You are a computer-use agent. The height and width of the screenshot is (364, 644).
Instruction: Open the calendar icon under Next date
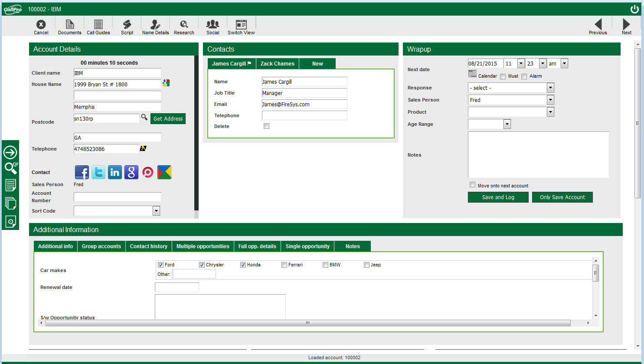click(x=472, y=74)
